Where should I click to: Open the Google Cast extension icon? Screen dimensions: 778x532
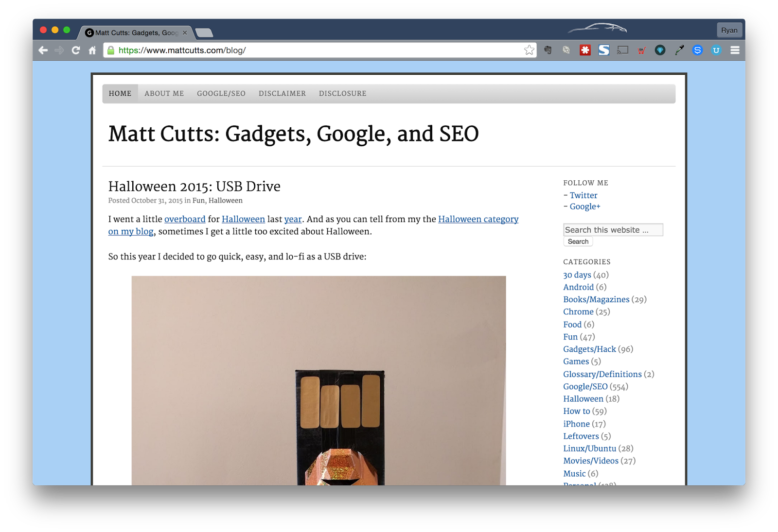pos(622,50)
